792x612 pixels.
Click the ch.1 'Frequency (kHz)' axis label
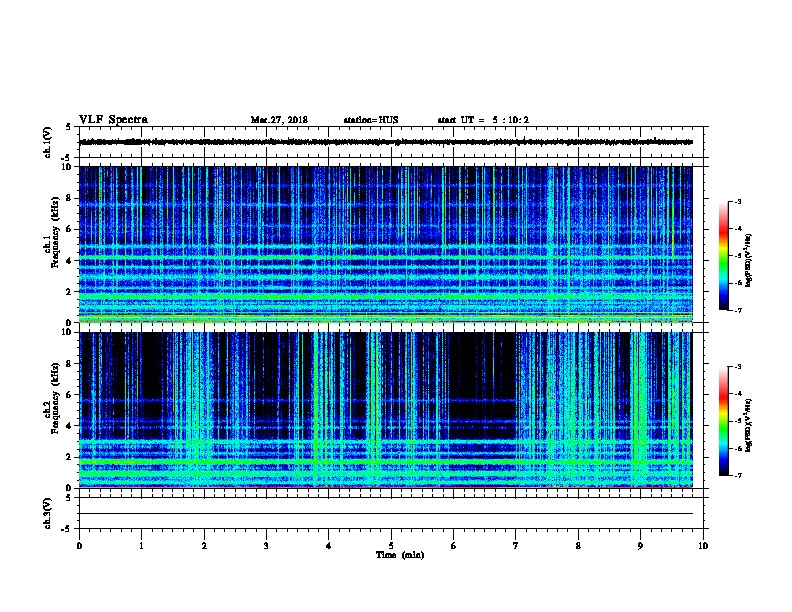(x=55, y=232)
